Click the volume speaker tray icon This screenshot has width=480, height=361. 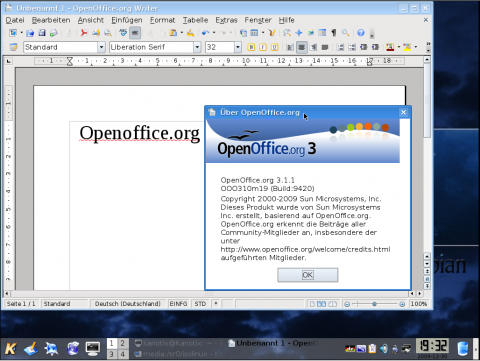click(384, 349)
